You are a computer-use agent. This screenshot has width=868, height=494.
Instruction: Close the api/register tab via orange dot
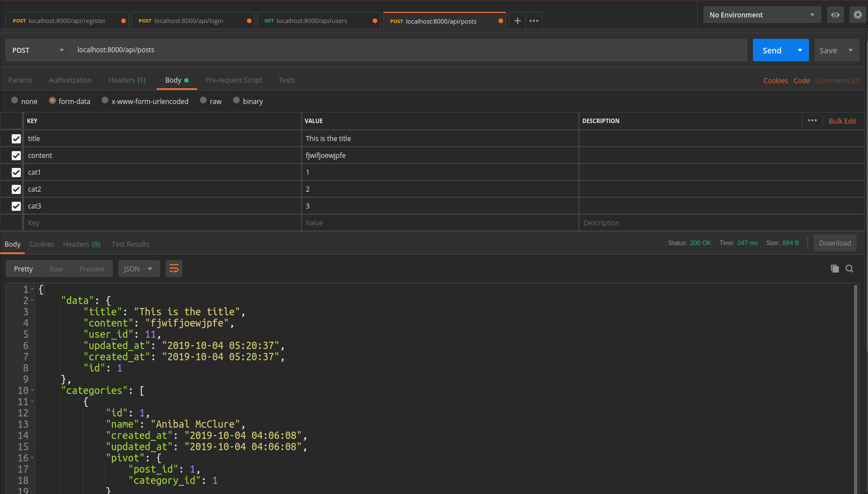pyautogui.click(x=124, y=21)
